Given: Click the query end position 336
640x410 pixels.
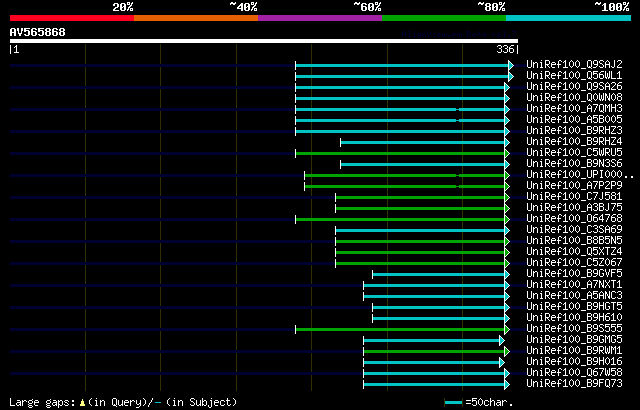Looking at the screenshot, I should tap(505, 49).
